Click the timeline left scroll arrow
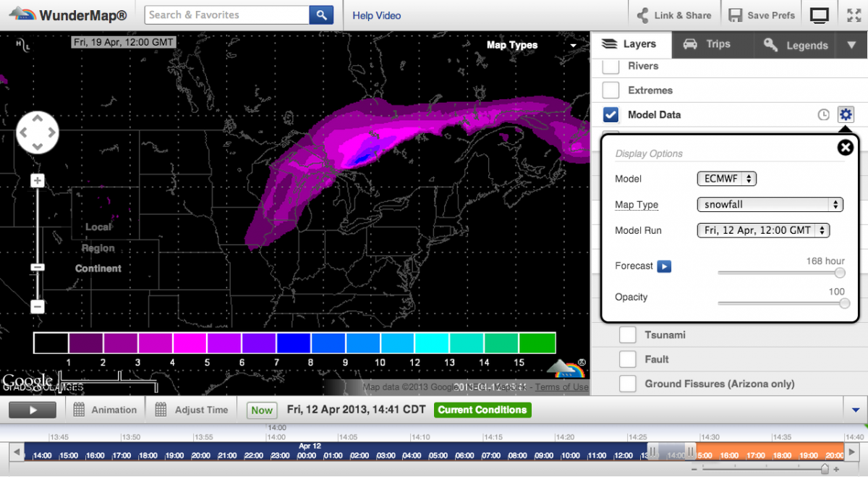 (x=15, y=452)
